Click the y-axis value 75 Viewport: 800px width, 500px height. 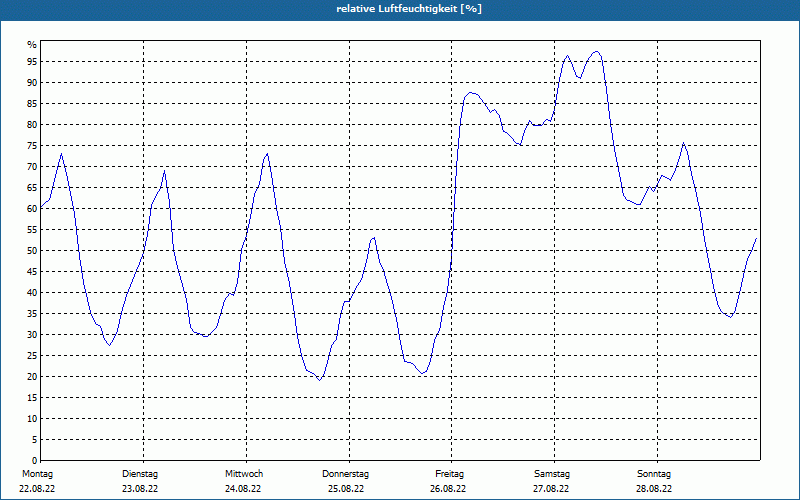32,146
